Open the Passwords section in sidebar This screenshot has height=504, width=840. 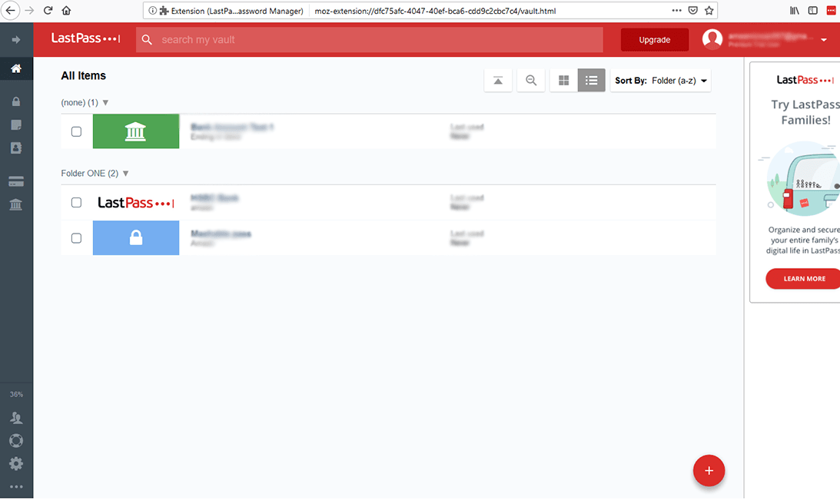tap(16, 101)
